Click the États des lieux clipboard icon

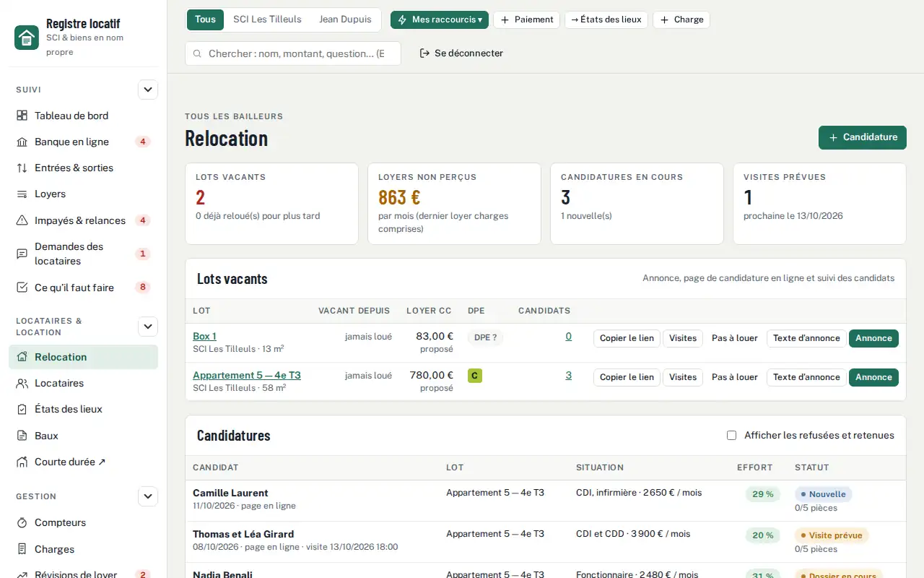click(22, 409)
